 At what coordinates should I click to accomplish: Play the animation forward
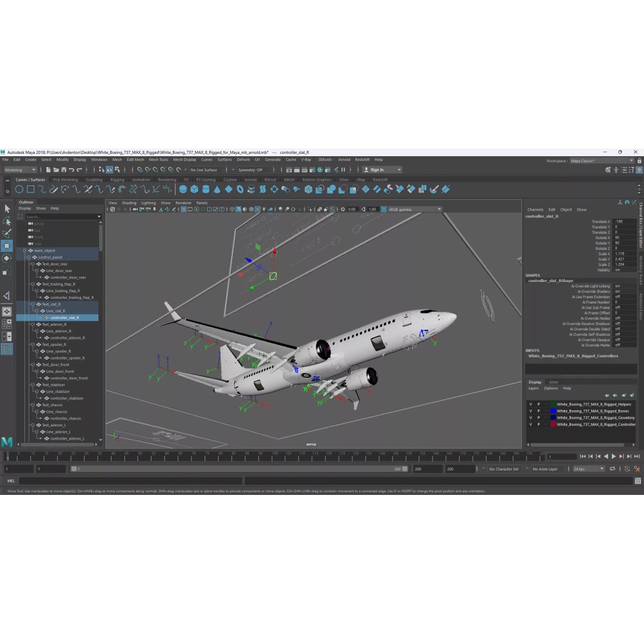point(614,456)
